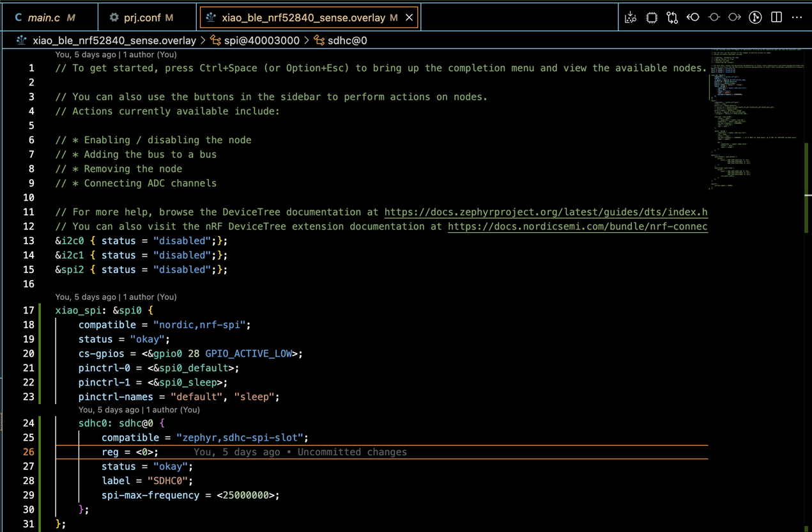Click line number 24 in the gutter

click(x=28, y=423)
